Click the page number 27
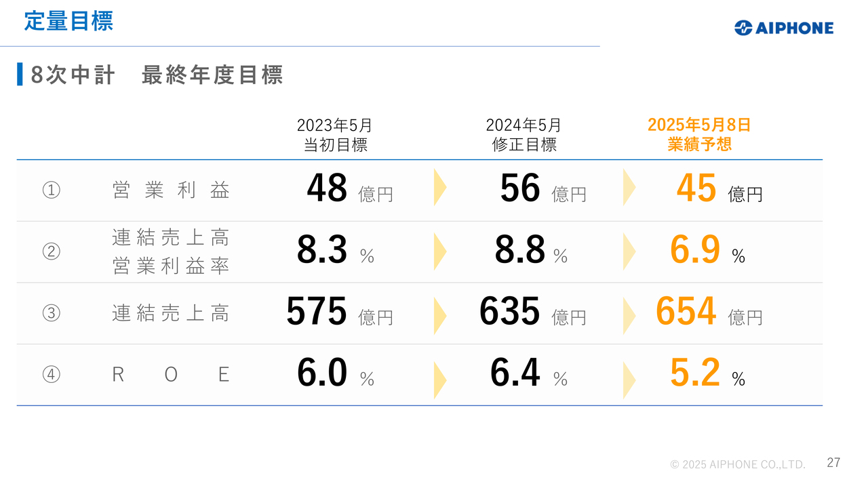 click(x=833, y=463)
